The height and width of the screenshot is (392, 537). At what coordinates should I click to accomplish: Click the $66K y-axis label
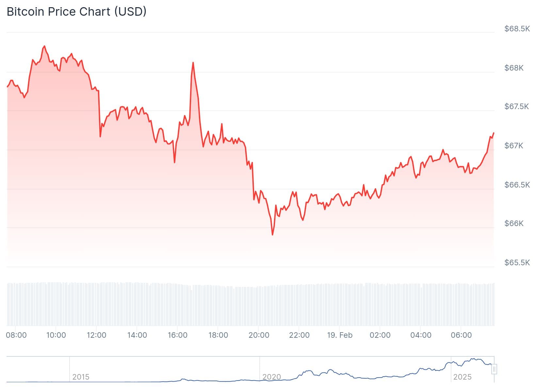[514, 223]
